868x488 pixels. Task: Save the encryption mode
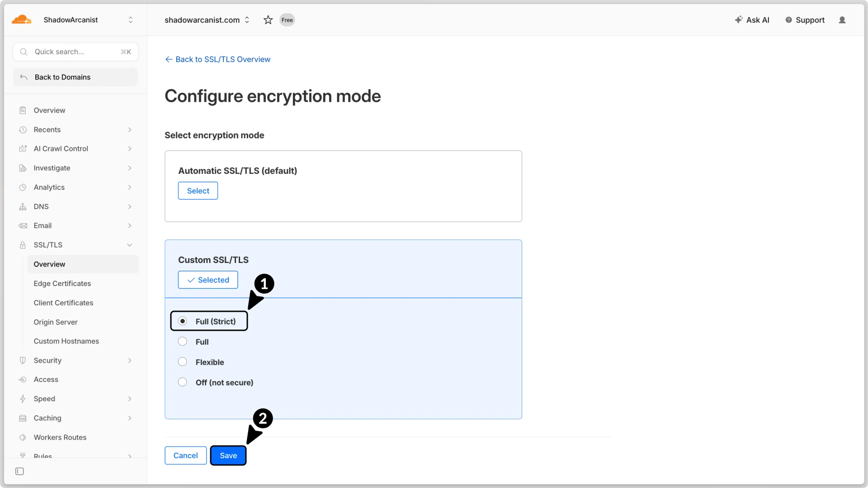pos(228,455)
